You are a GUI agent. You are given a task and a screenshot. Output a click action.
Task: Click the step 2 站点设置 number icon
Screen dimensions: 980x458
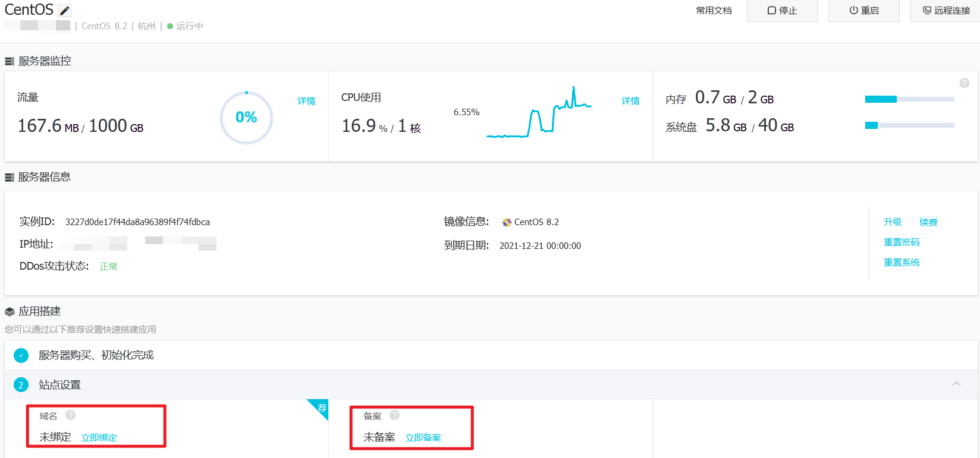click(x=21, y=385)
